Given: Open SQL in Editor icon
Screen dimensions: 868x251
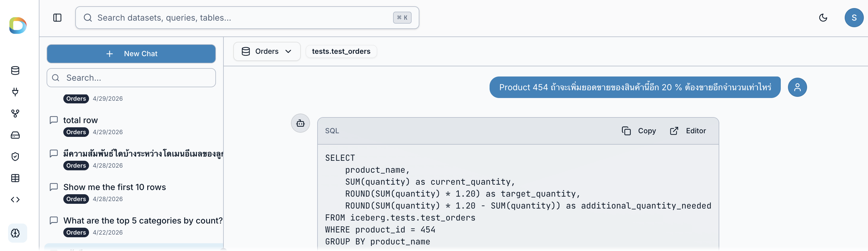Looking at the screenshot, I should [x=674, y=131].
